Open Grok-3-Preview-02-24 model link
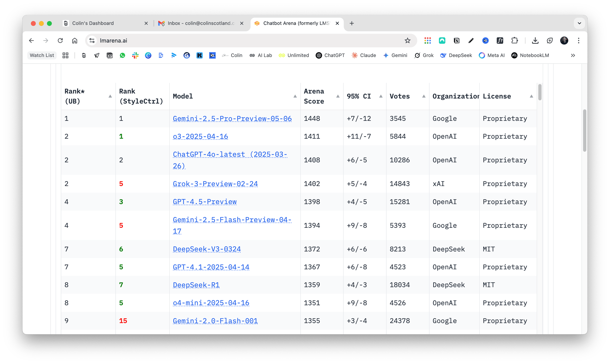This screenshot has height=364, width=610. [x=215, y=184]
